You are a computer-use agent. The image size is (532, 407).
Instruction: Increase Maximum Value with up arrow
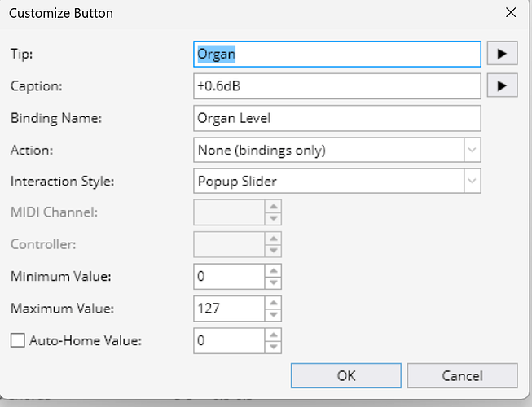coord(274,303)
